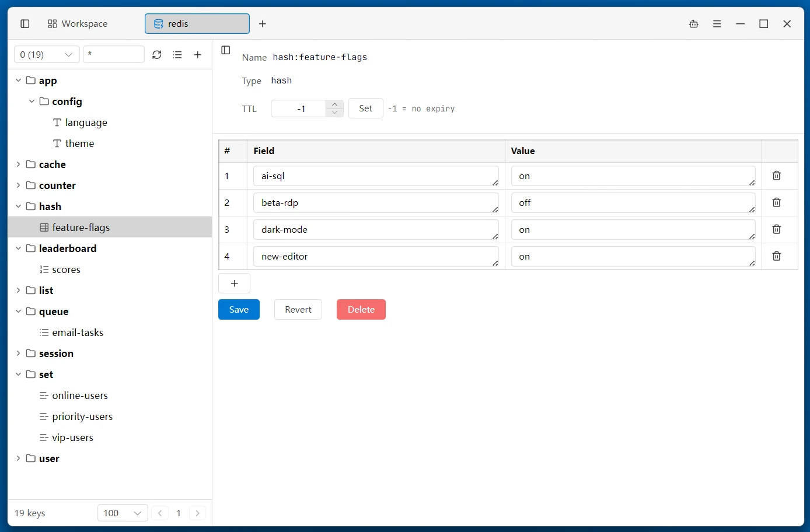This screenshot has height=532, width=810.
Task: Refresh the key list
Action: 157,55
